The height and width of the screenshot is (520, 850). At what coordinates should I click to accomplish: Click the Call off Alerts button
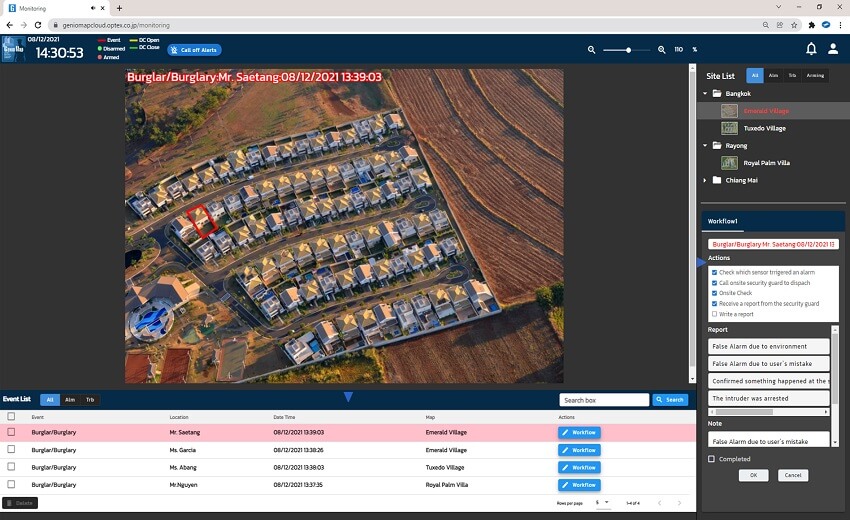(x=195, y=49)
